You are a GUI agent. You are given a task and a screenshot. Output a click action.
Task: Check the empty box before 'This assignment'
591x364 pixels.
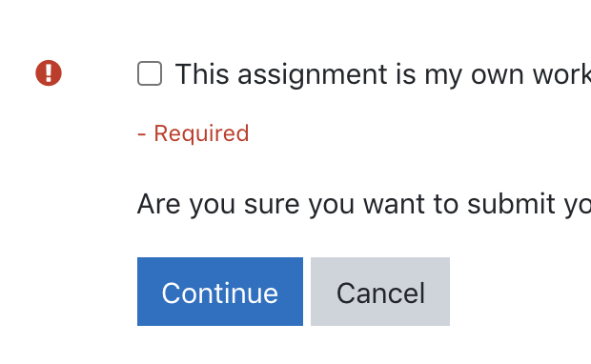(150, 73)
